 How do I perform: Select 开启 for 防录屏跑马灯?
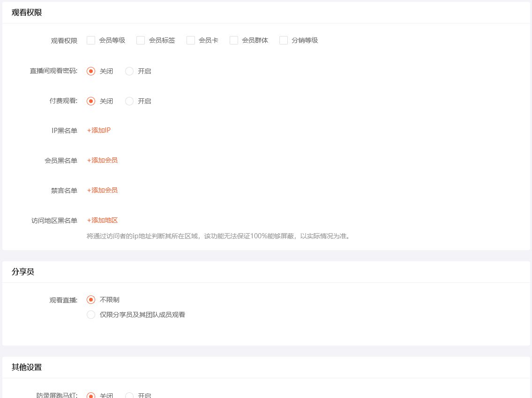click(129, 395)
